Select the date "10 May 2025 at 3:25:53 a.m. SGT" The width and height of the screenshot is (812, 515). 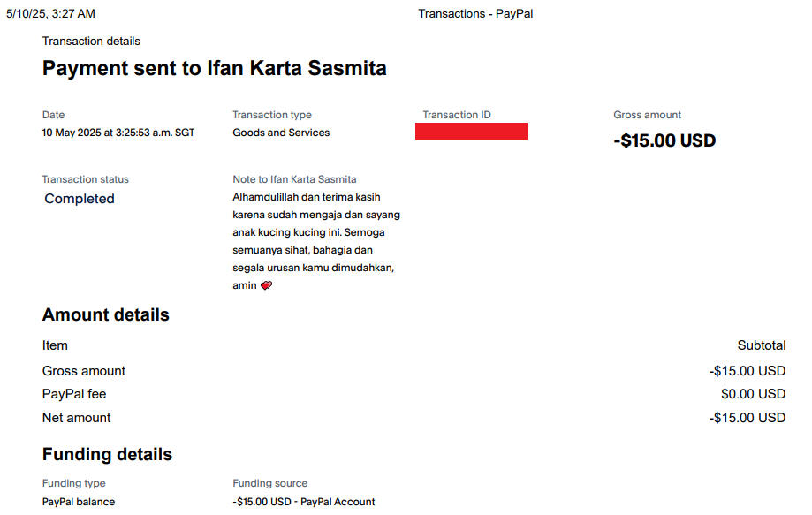[118, 133]
